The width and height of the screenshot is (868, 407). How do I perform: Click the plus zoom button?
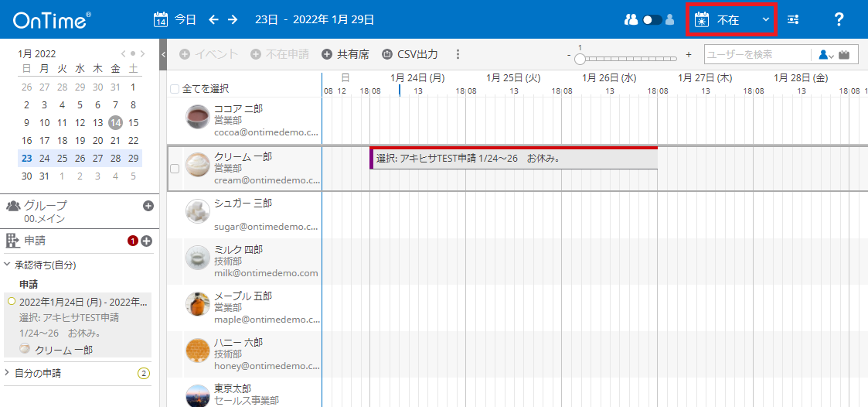coord(689,54)
